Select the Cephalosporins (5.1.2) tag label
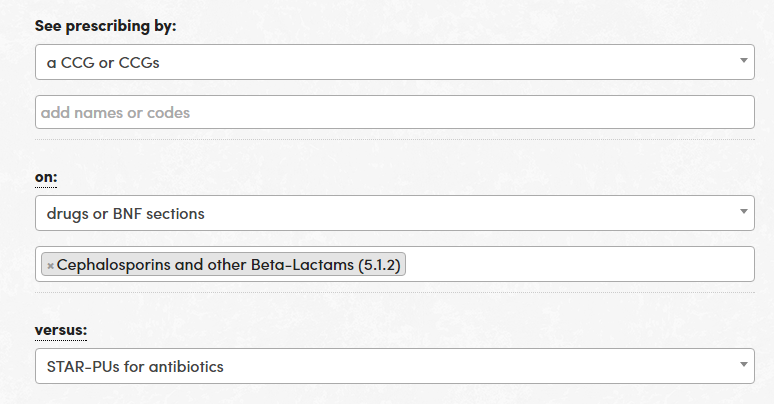The width and height of the screenshot is (774, 404). pos(231,265)
